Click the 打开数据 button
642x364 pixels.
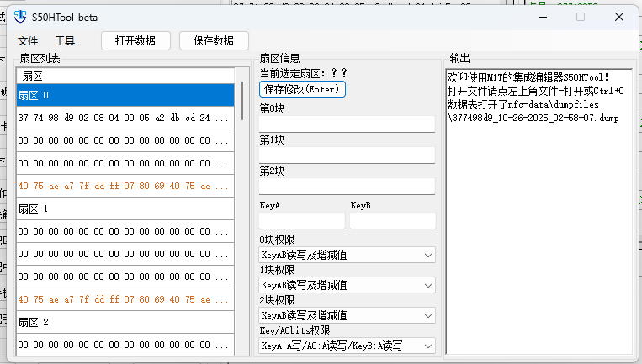[x=135, y=40]
